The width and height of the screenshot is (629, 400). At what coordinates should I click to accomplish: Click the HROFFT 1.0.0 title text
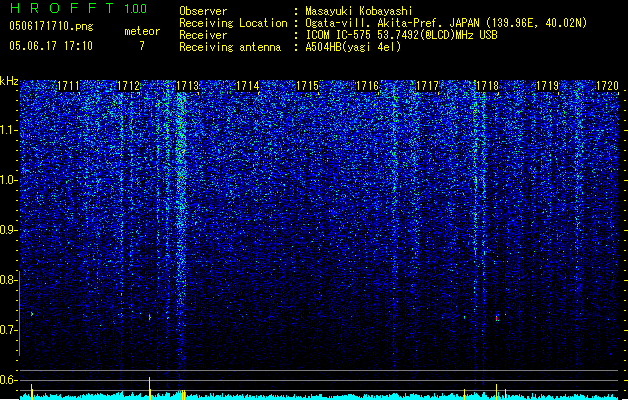click(x=78, y=8)
